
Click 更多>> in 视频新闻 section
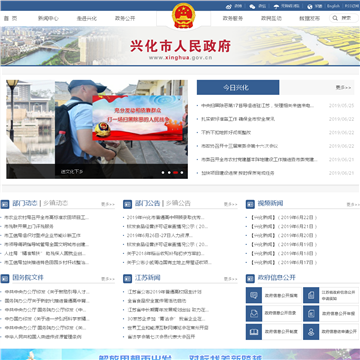[x=353, y=204]
